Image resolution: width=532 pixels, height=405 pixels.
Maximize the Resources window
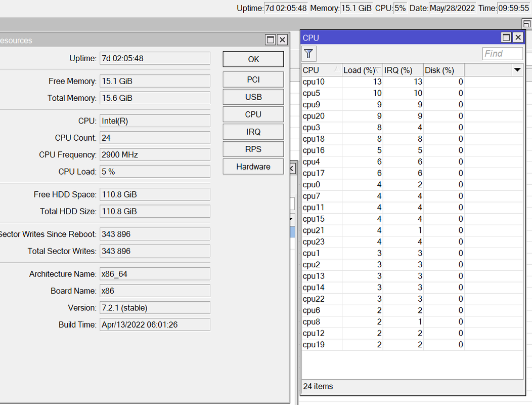tap(271, 40)
